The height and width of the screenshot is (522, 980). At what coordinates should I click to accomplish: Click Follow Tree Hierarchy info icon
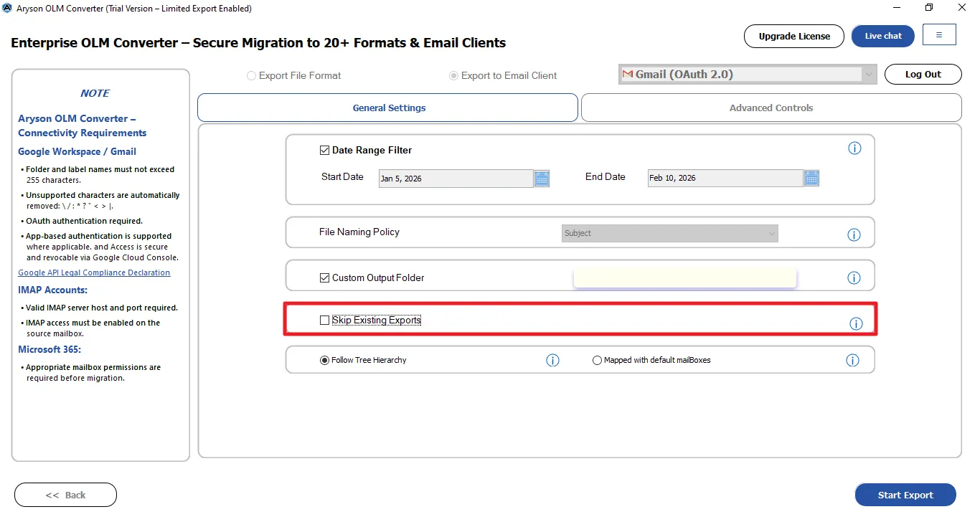[x=552, y=361]
